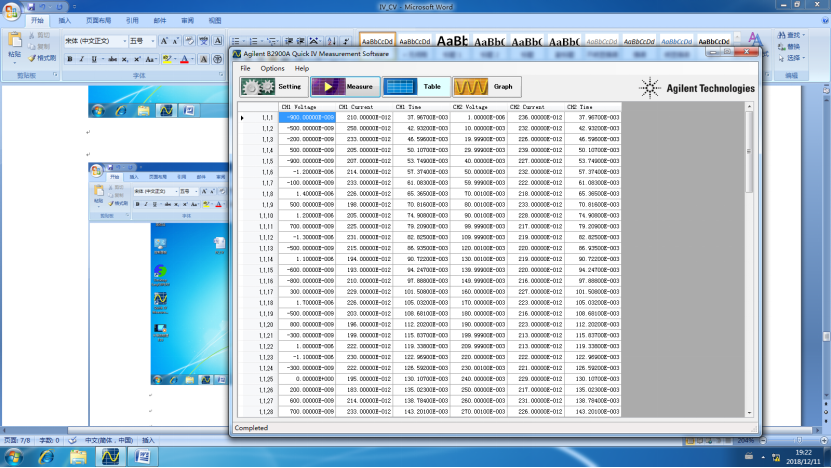Click the Office button in Word
This screenshot has height=468, width=831.
click(x=11, y=11)
